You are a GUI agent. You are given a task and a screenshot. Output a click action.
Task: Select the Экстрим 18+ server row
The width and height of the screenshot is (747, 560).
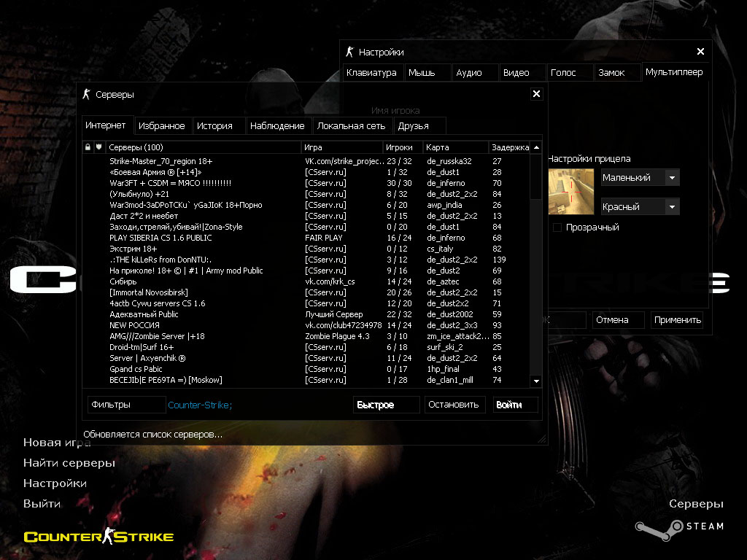click(306, 249)
